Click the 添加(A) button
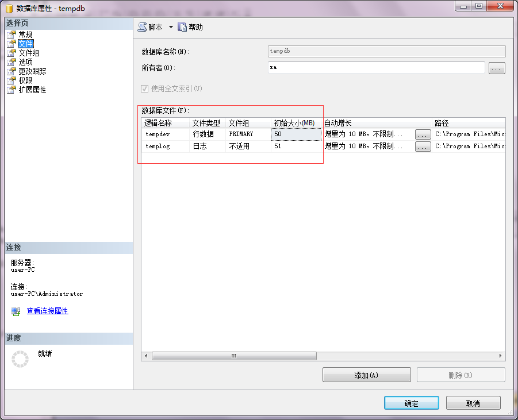The image size is (518, 420). (367, 375)
